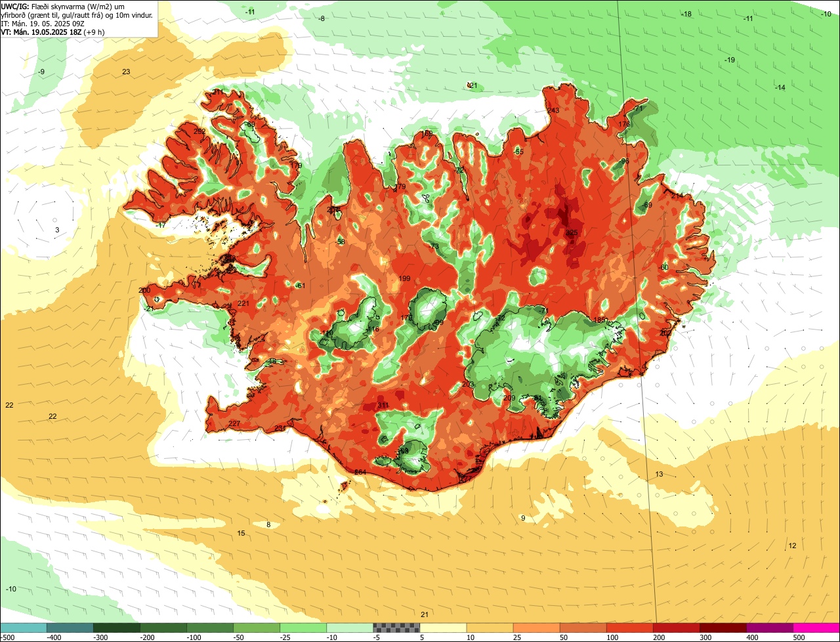The width and height of the screenshot is (840, 642).
Task: Click the map value '73' in the central highlands
Action: 434,246
